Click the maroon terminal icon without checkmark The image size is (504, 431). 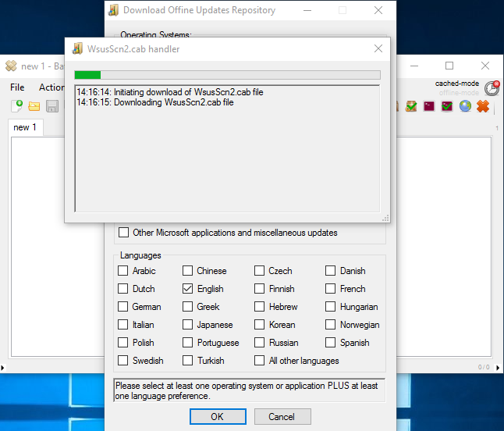(x=429, y=106)
